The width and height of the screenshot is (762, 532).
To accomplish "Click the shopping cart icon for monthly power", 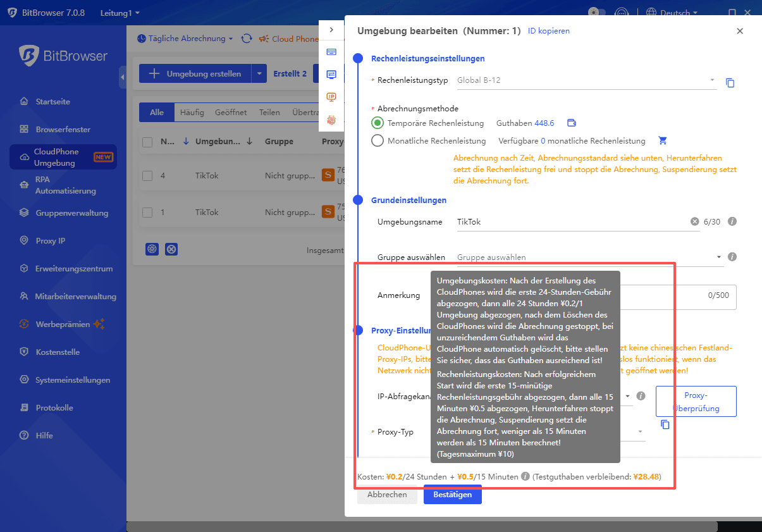I will pyautogui.click(x=663, y=141).
